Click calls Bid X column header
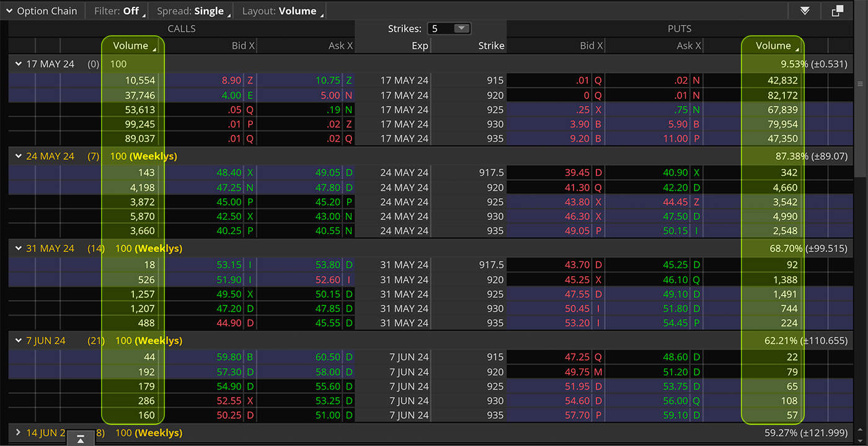Viewport: 868px width, 446px height. click(x=243, y=46)
